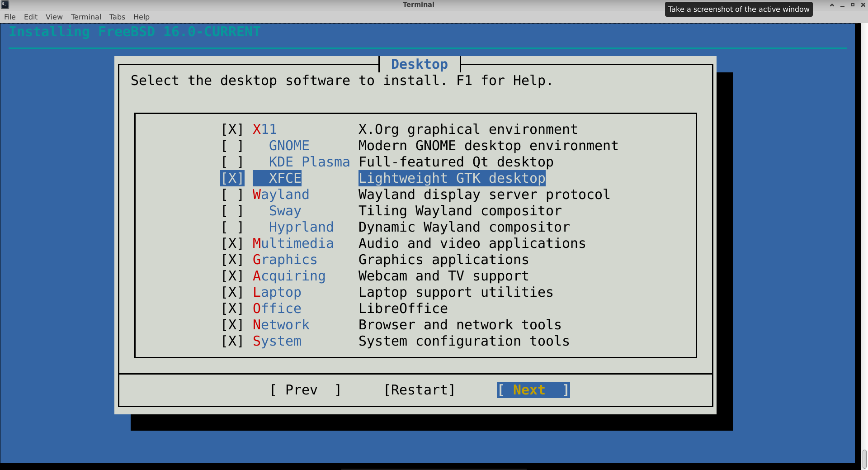Screen dimensions: 868x470
Task: Enable the Sway compositor checkbox
Action: point(232,211)
